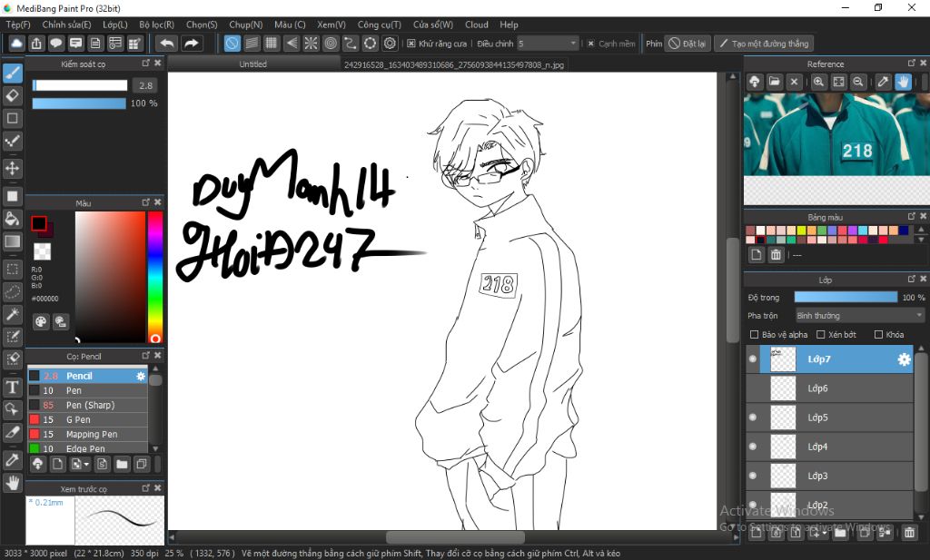This screenshot has height=560, width=930.
Task: Zoom out on the Reference image
Action: (x=857, y=82)
